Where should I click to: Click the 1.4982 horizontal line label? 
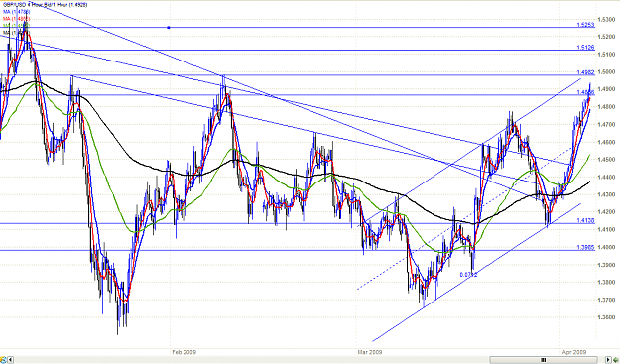coord(585,72)
